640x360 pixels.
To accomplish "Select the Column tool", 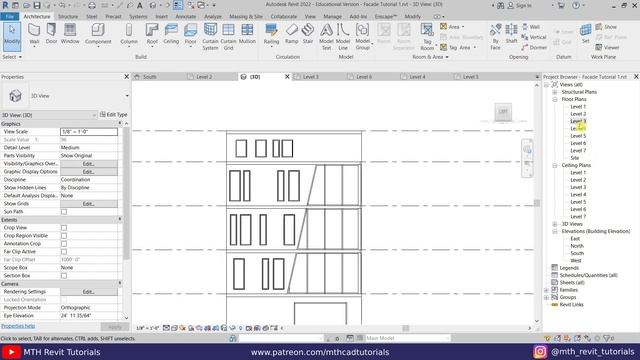I will pyautogui.click(x=129, y=35).
